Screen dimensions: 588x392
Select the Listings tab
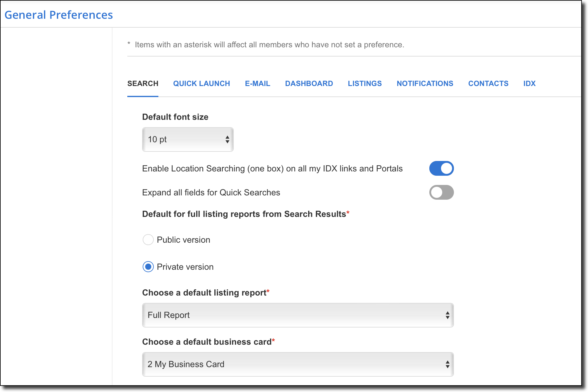tap(365, 84)
